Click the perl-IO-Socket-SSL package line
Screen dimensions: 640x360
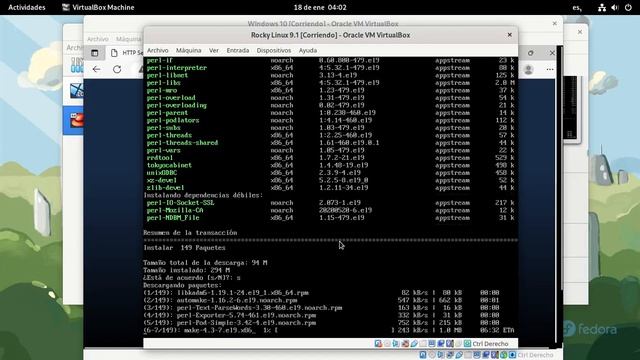coord(330,203)
